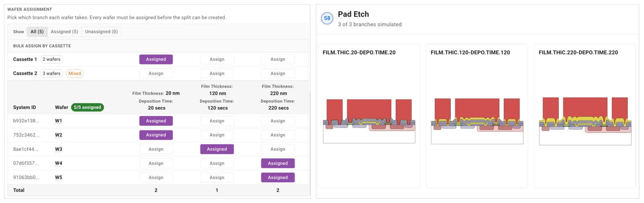Assign Cassette 2 to 20 nm branch
The width and height of the screenshot is (644, 203).
tap(156, 73)
